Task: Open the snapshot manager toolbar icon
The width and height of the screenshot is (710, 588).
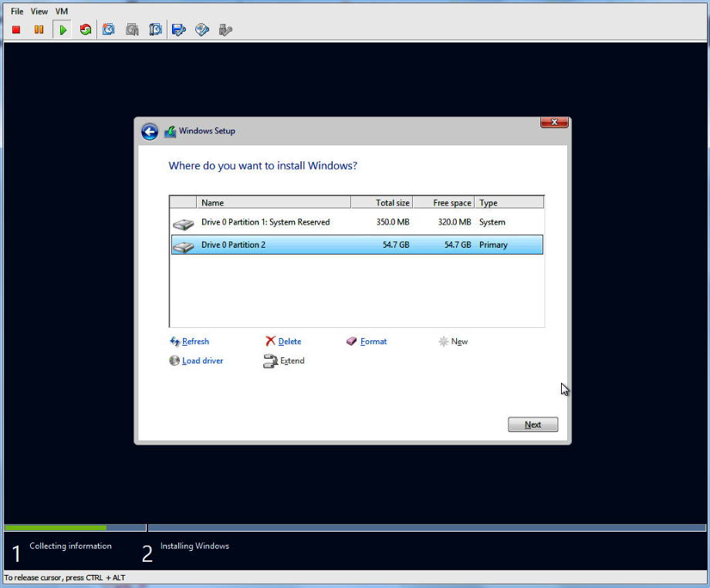Action: coord(155,30)
